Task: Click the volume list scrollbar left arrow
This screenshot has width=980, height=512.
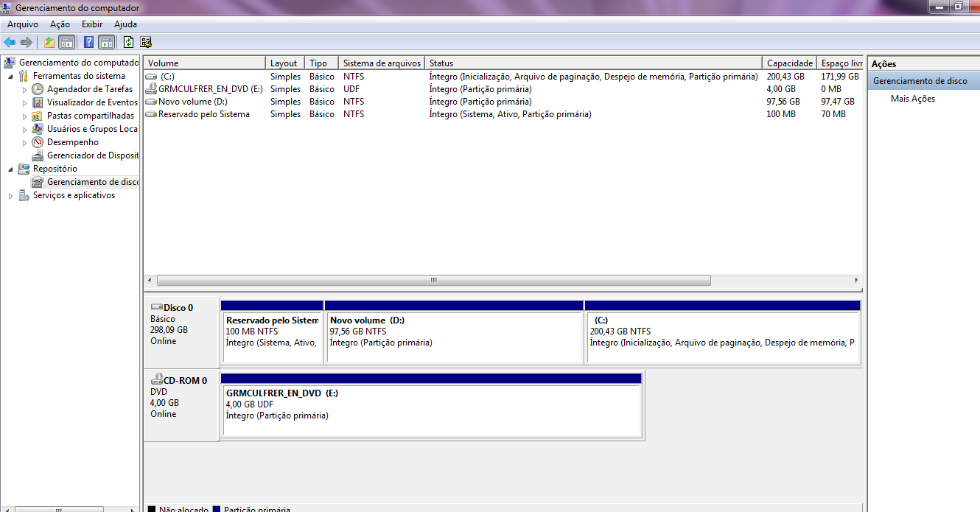Action: 150,281
